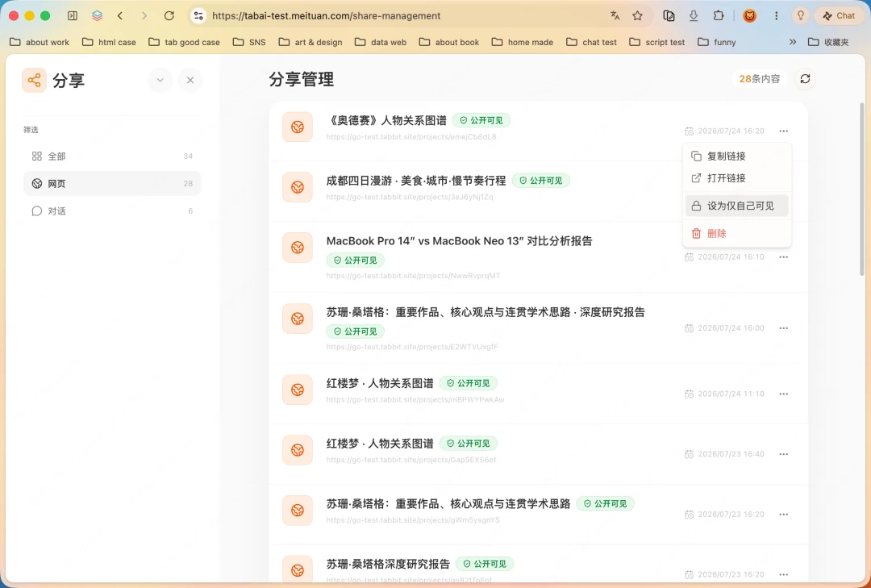This screenshot has width=871, height=588.
Task: Bookmark this page with the star
Action: (x=638, y=15)
